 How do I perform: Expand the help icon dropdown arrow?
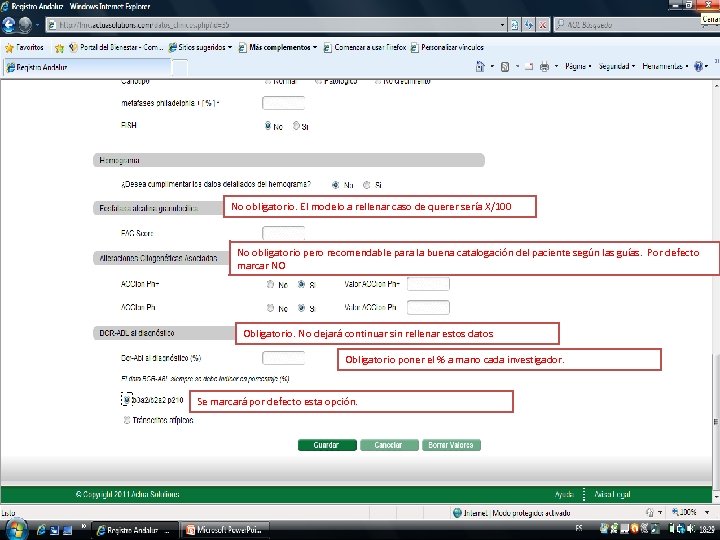point(706,67)
